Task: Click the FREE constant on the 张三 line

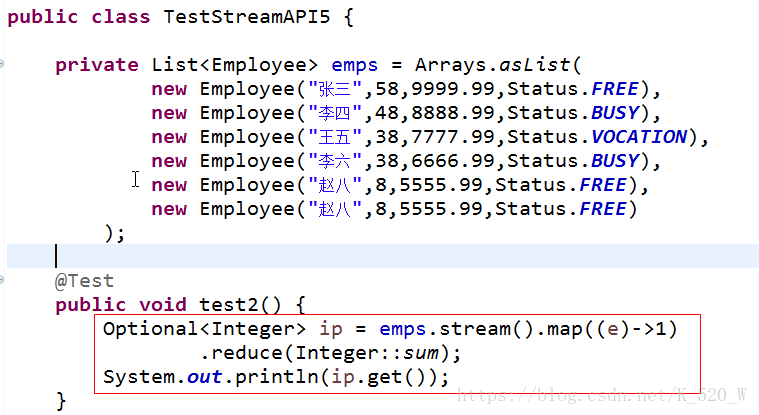Action: (x=615, y=89)
